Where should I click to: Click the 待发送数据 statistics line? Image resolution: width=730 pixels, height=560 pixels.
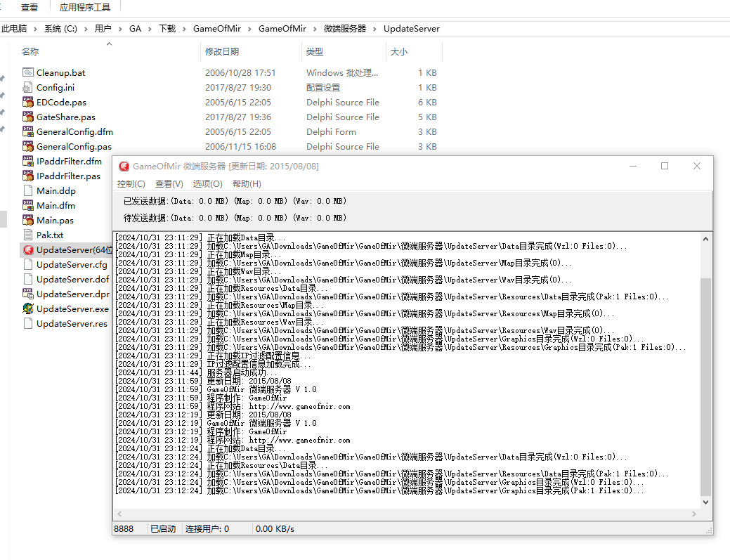click(x=235, y=218)
